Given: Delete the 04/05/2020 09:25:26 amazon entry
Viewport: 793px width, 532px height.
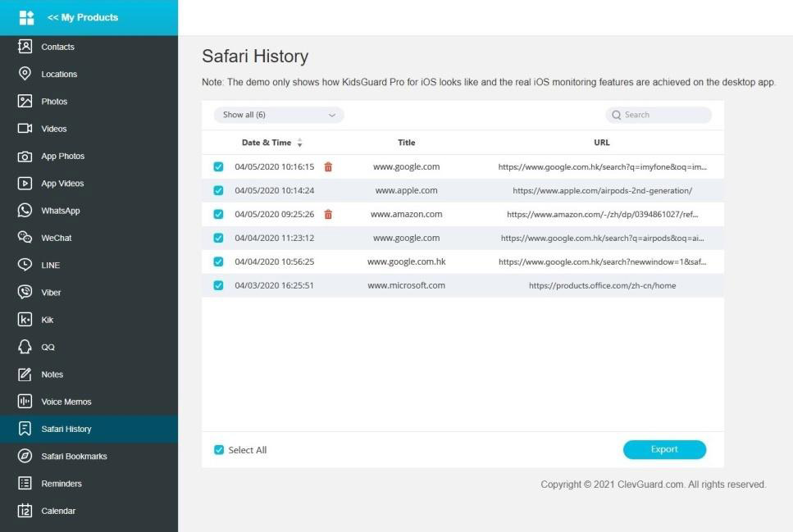Looking at the screenshot, I should [x=328, y=215].
